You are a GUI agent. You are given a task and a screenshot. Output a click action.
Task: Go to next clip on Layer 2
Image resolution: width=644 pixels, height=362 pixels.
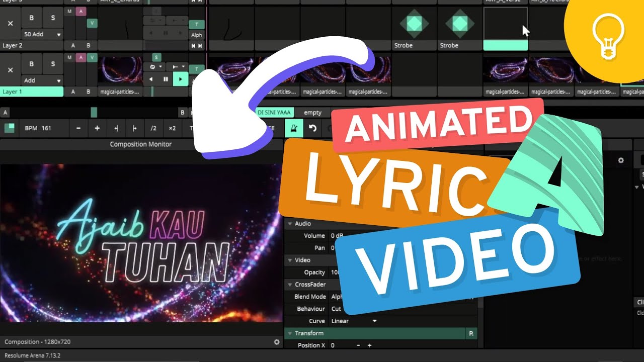pyautogui.click(x=200, y=46)
